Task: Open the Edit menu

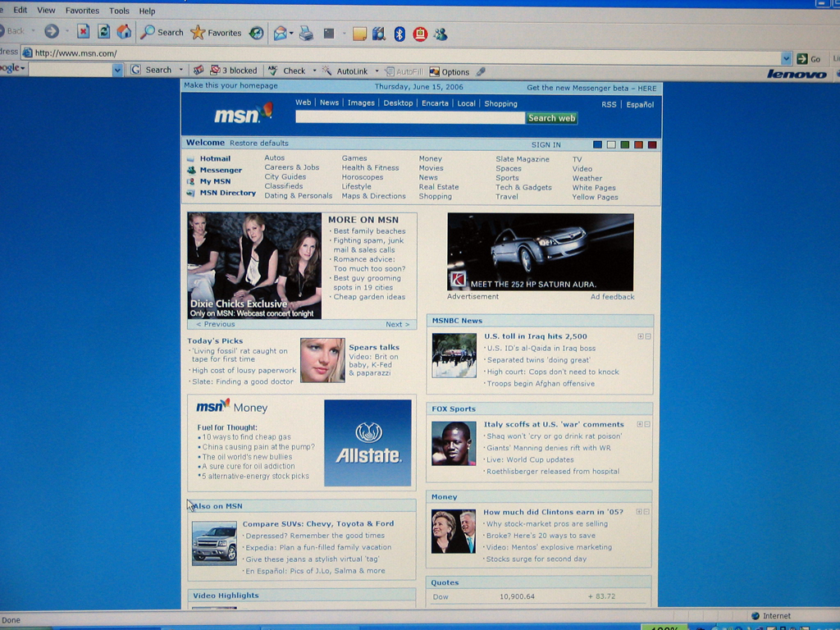Action: (x=21, y=10)
